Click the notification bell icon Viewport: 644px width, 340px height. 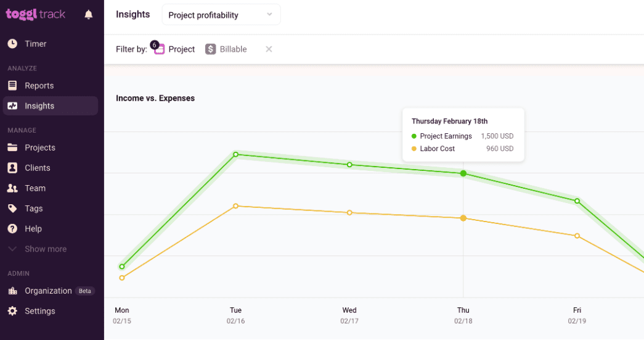tap(89, 15)
